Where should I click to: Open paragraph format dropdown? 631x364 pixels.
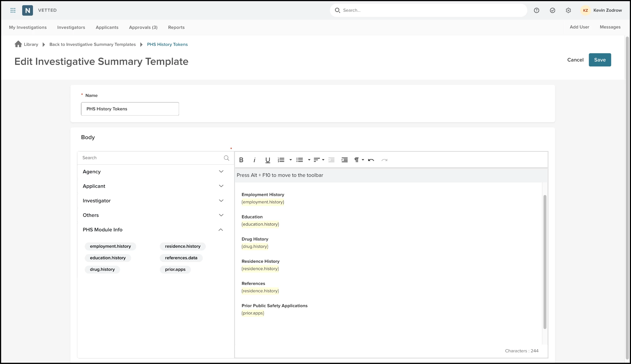pos(359,160)
